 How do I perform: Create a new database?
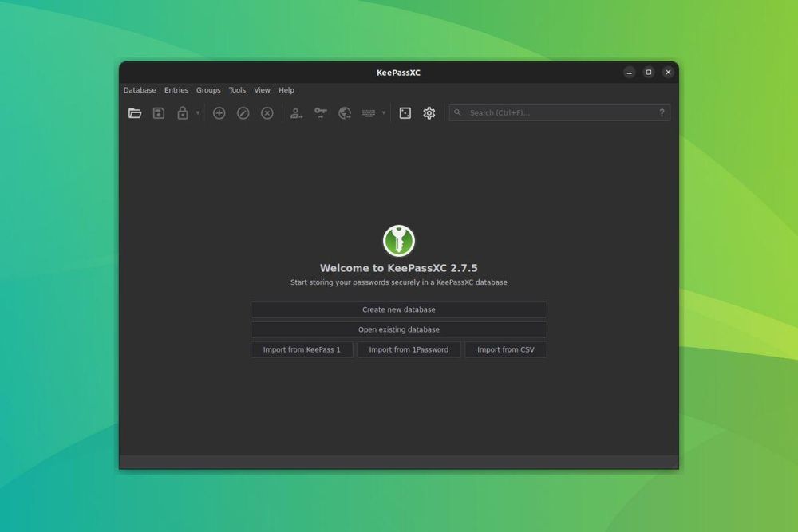(399, 309)
